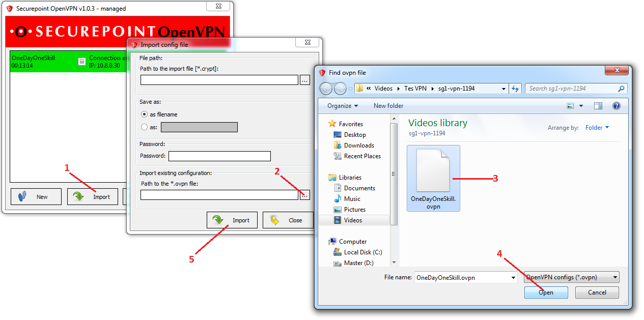
Task: Click the Tes VPN breadcrumb segment
Action: tap(415, 89)
